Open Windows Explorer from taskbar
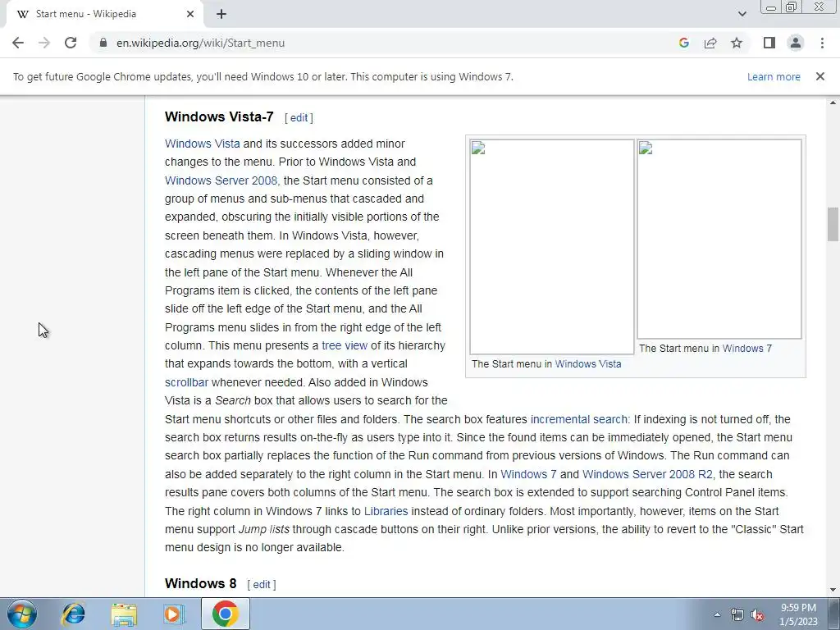840x630 pixels. (124, 614)
